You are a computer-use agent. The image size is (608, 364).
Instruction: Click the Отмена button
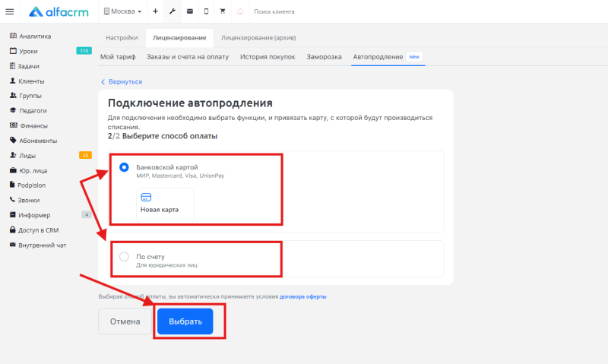pyautogui.click(x=125, y=321)
